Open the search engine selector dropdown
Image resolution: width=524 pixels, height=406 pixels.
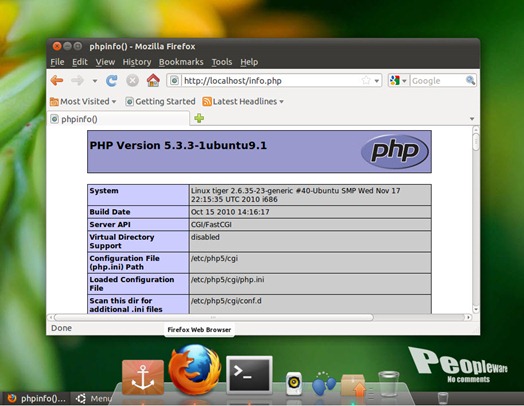coord(398,81)
